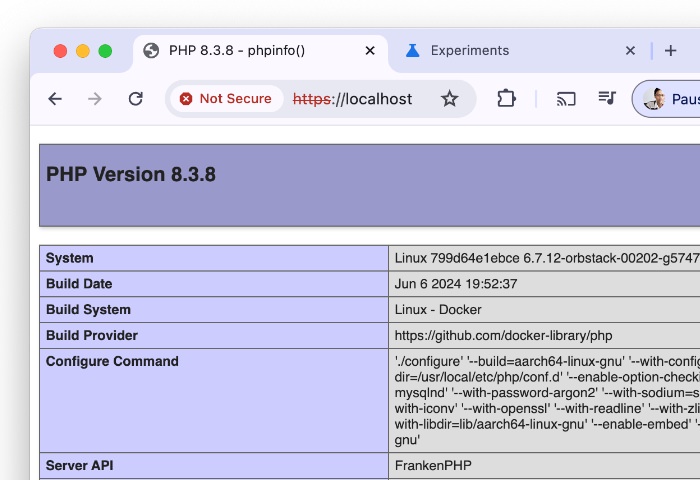
Task: Bookmark this page with the star icon
Action: pos(450,99)
